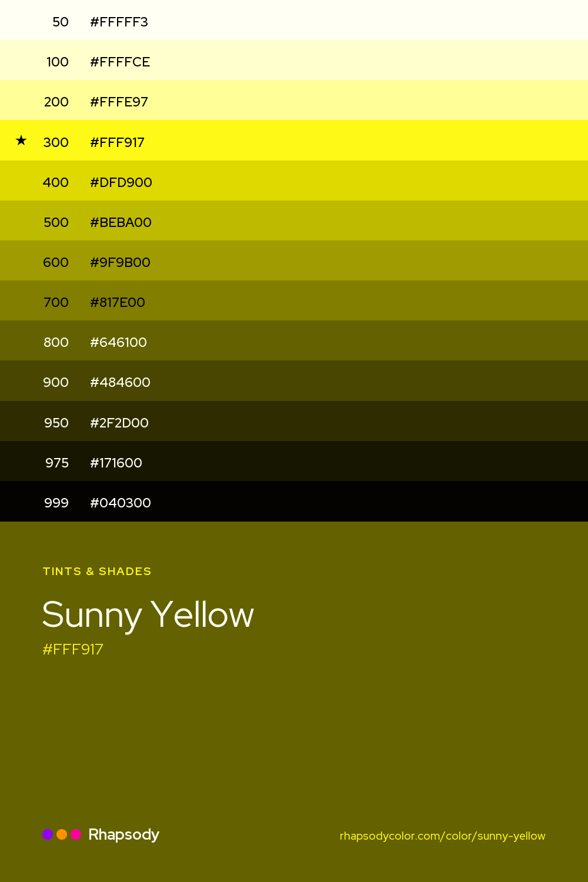Click the hex text #FFFFF3
Image resolution: width=588 pixels, height=882 pixels.
pyautogui.click(x=119, y=22)
